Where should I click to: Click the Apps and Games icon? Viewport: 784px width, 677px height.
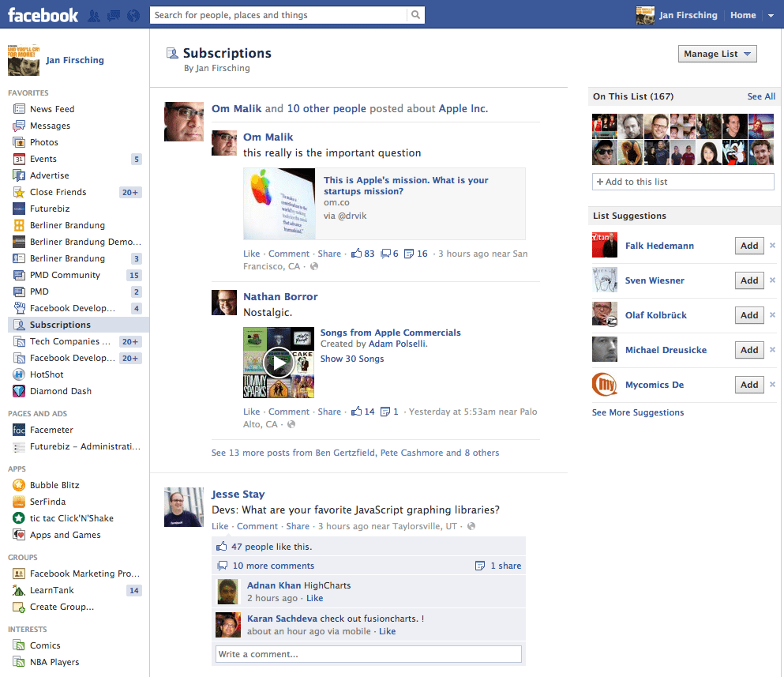[19, 535]
